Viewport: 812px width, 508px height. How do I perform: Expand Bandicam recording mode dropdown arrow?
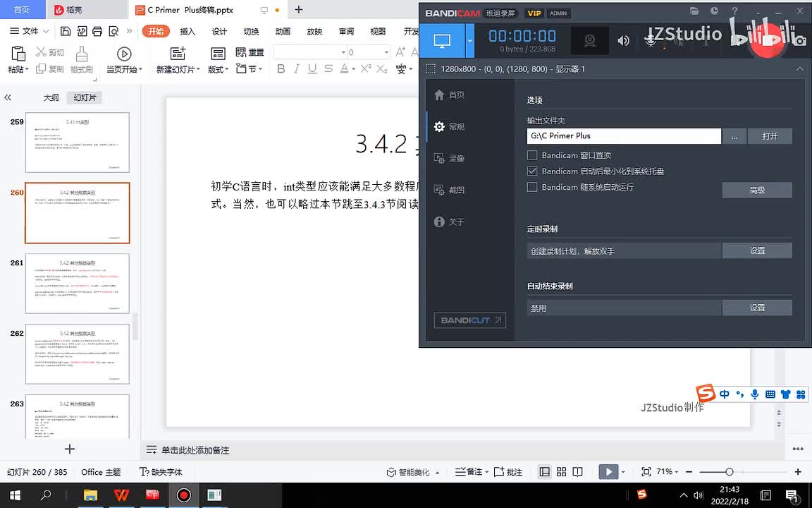pyautogui.click(x=469, y=40)
